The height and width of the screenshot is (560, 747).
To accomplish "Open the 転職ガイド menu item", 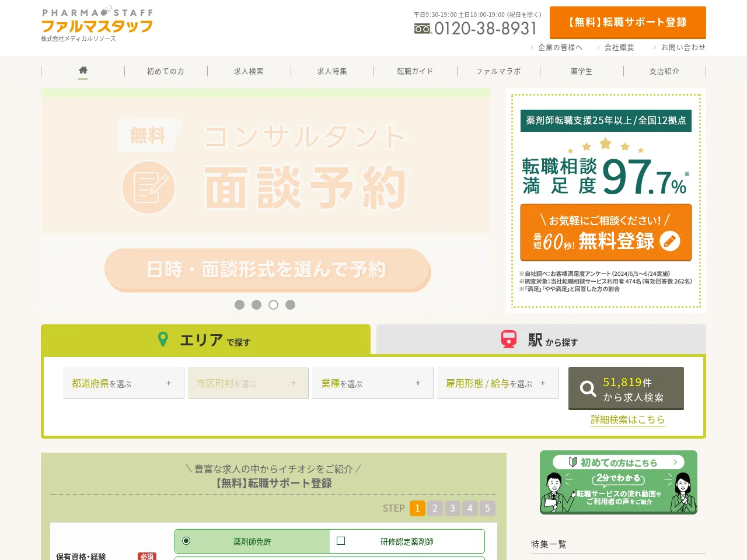I will pyautogui.click(x=416, y=71).
